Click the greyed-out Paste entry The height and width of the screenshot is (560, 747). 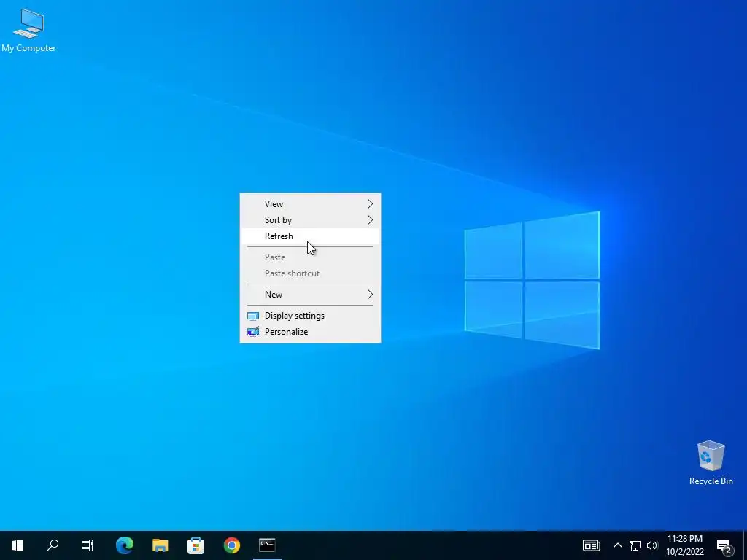click(310, 257)
